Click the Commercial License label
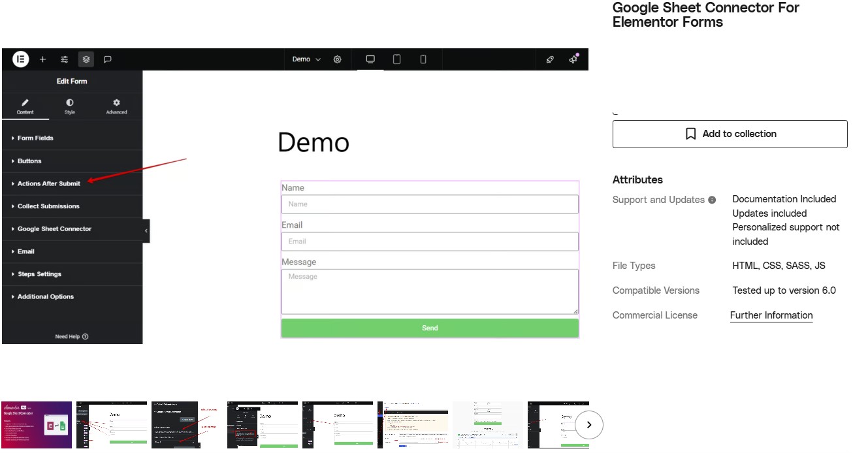Image resolution: width=868 pixels, height=453 pixels. (655, 315)
